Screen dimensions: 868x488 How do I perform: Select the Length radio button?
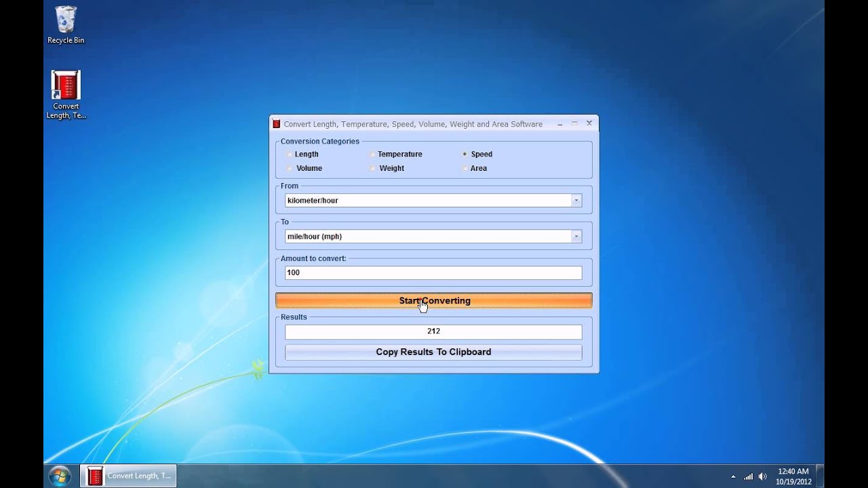click(x=290, y=155)
